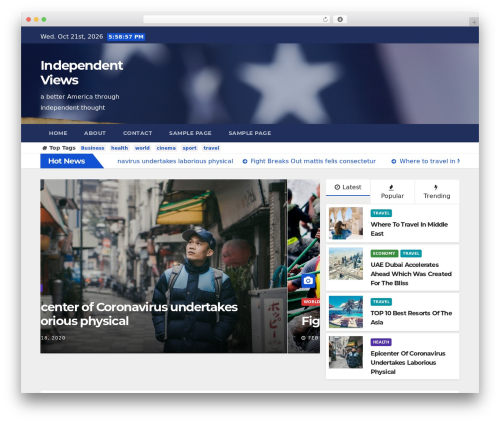
Task: Click the browser reload icon
Action: tap(325, 19)
